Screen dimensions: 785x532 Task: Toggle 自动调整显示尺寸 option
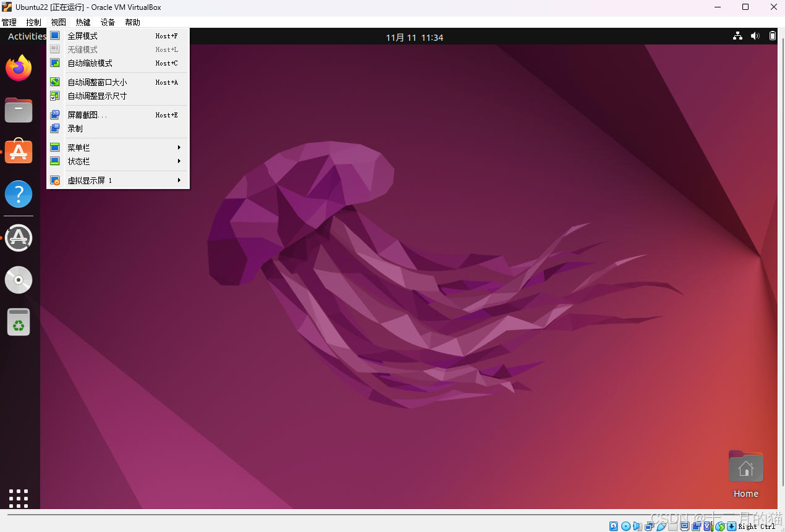click(117, 96)
